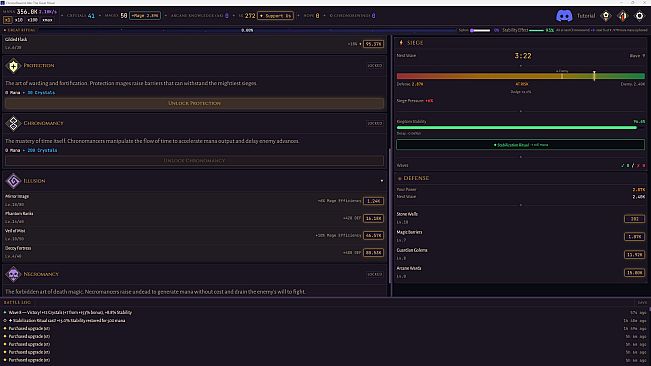Click the red prestige diamond icon
Image resolution: width=651 pixels, height=366 pixels.
tap(623, 16)
